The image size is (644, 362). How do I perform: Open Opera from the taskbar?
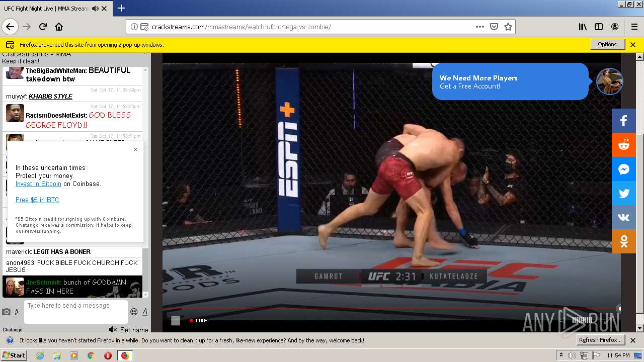tap(108, 355)
